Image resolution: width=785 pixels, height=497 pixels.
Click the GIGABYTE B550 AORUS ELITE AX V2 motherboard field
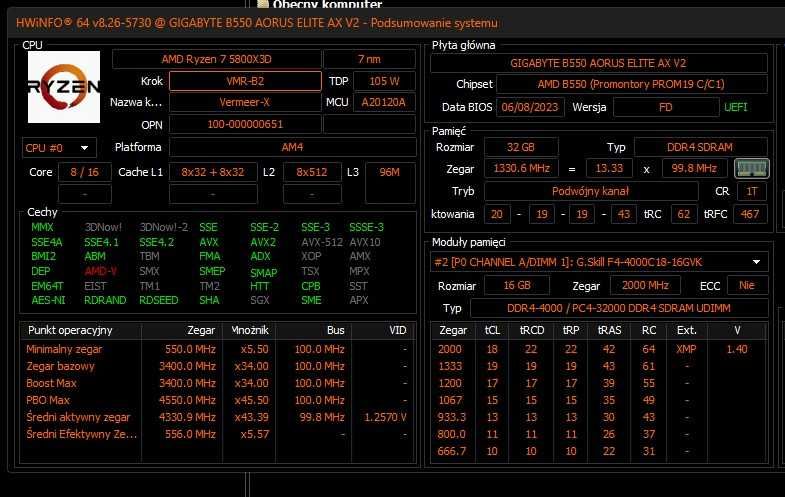coord(598,63)
